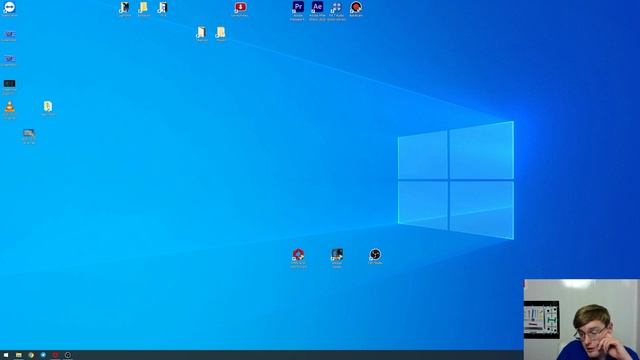
Task: Select the gray screen-image icon below VLC
Action: click(29, 133)
